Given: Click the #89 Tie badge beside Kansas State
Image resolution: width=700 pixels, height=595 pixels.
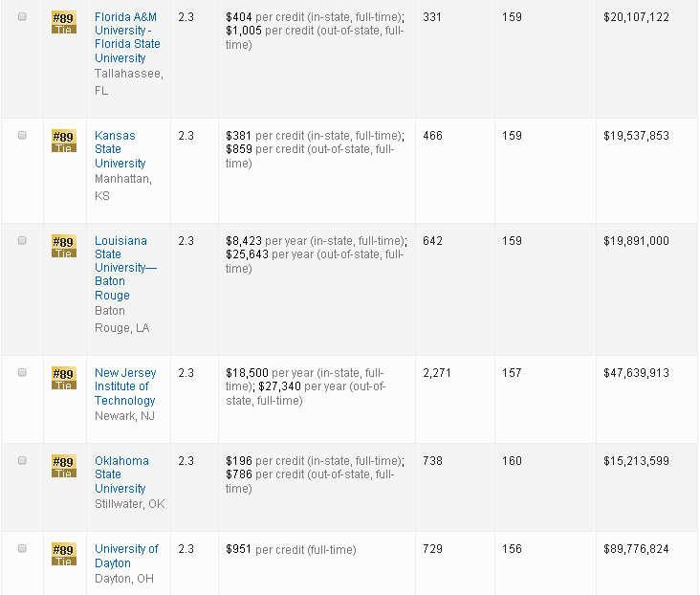Looking at the screenshot, I should [63, 141].
